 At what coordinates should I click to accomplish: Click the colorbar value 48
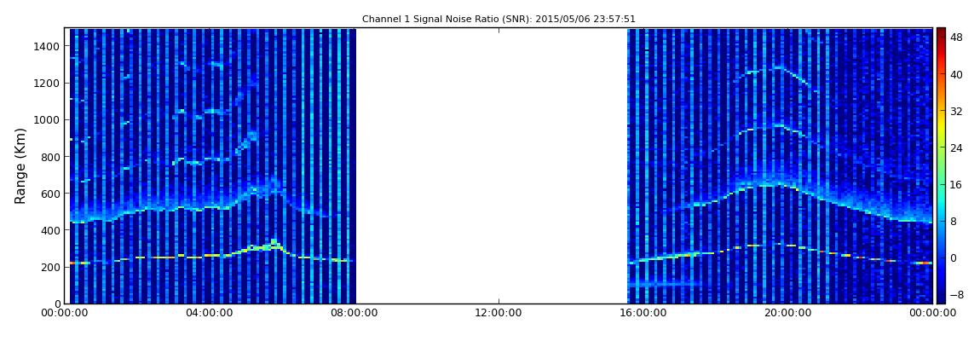tap(956, 38)
